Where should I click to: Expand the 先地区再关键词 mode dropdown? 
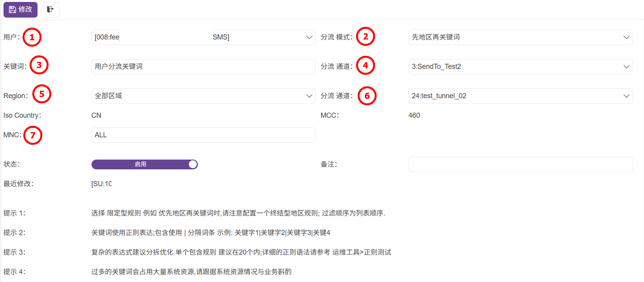[x=520, y=37]
